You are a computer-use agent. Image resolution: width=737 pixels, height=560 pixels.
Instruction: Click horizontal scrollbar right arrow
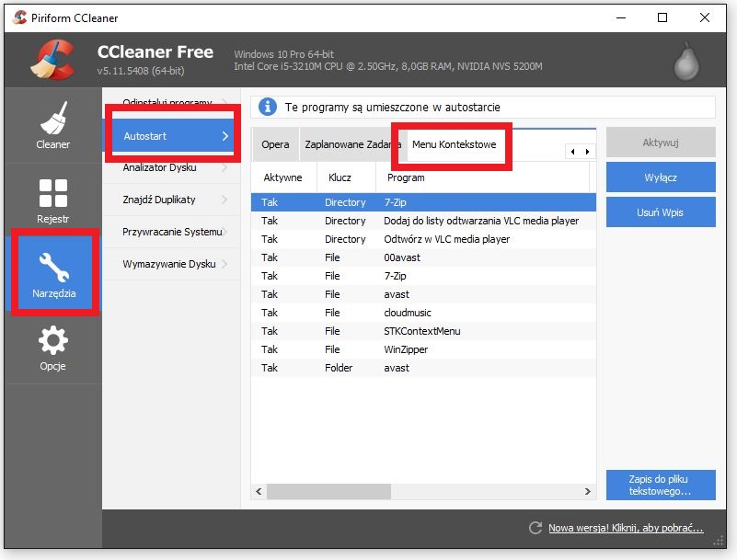click(588, 491)
